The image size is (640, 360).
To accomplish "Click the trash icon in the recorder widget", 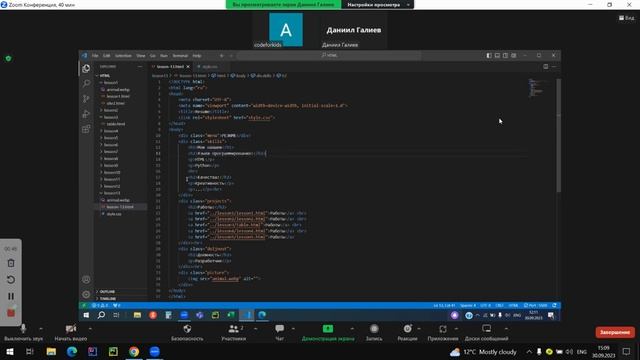I will [x=11, y=263].
